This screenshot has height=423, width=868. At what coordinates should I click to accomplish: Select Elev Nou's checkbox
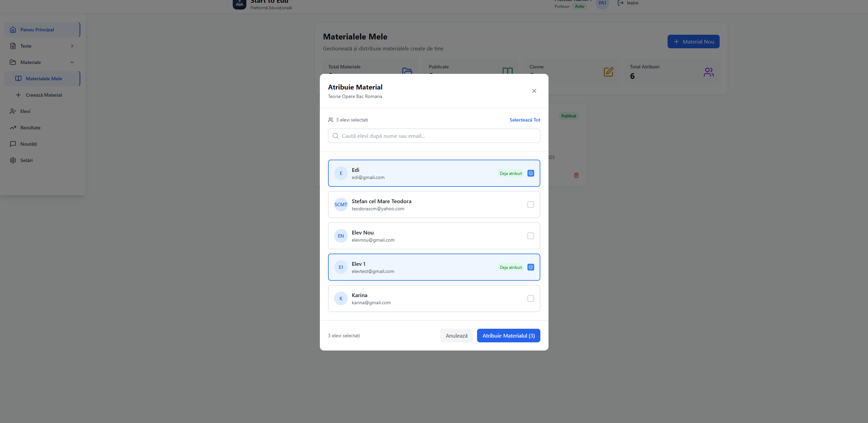(x=531, y=235)
